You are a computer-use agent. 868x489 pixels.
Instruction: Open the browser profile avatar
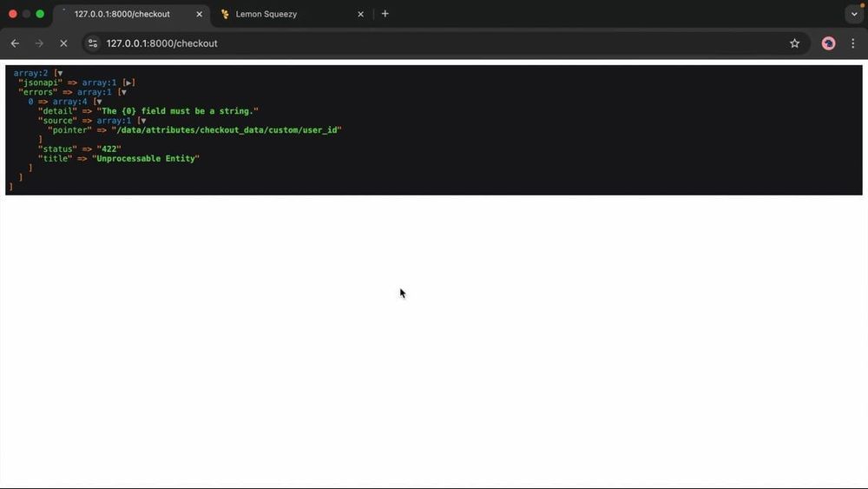828,43
